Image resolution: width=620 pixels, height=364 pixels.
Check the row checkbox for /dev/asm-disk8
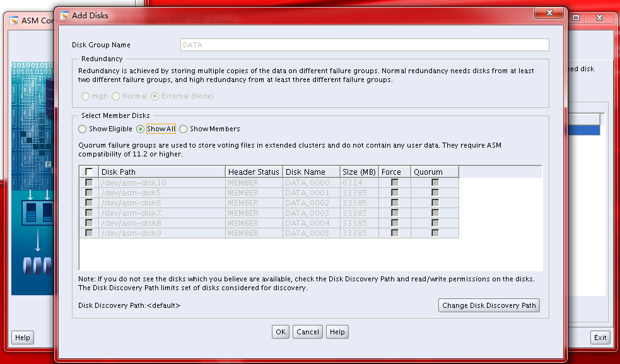89,223
